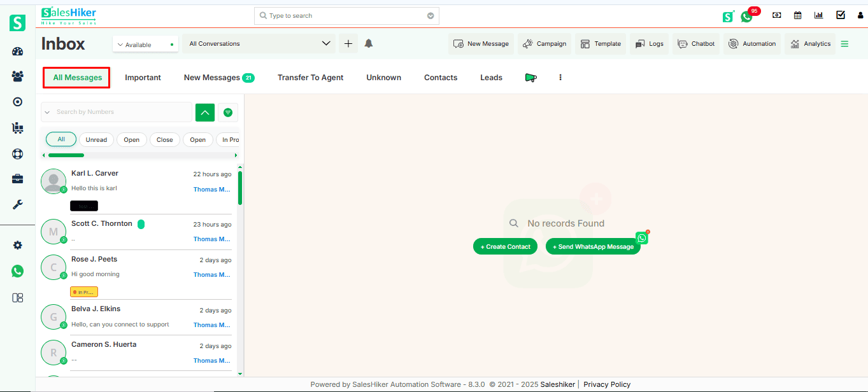This screenshot has width=868, height=392.
Task: Add new conversation with plus icon
Action: click(348, 43)
